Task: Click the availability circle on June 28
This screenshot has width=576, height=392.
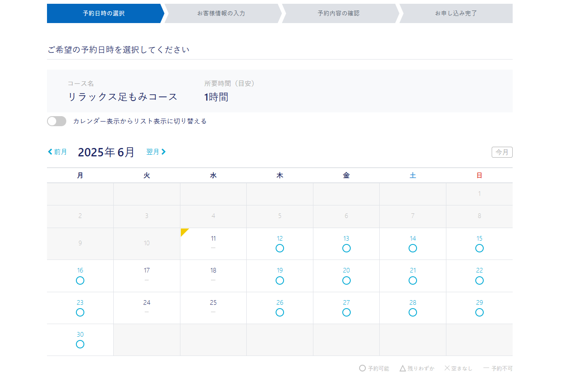Action: pyautogui.click(x=413, y=312)
